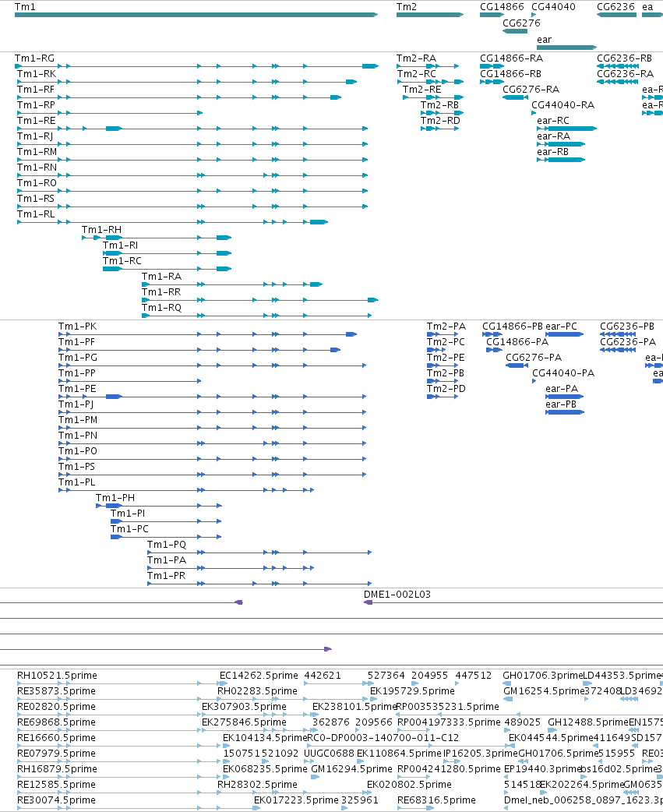Select transcript Tm2-RE
The image size is (663, 812).
pyautogui.click(x=432, y=97)
